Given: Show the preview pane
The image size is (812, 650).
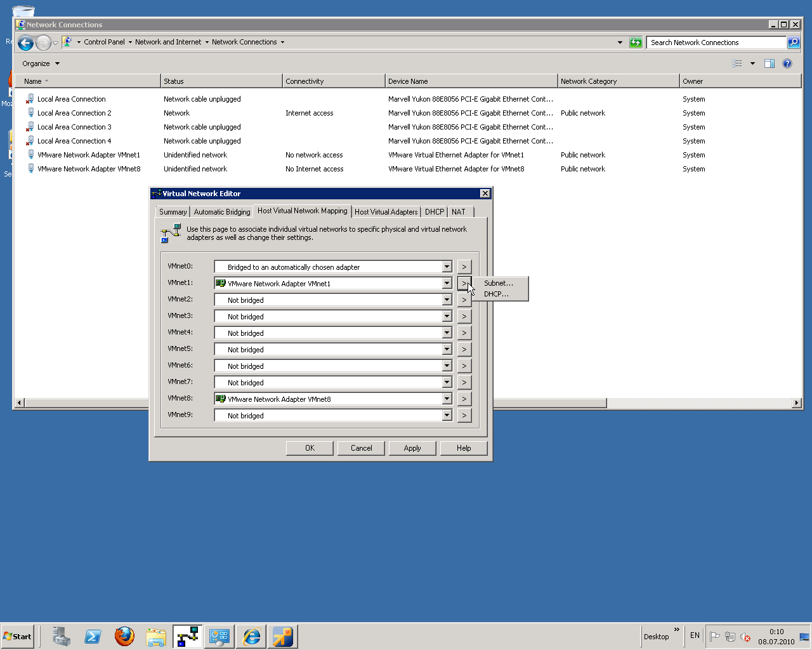Looking at the screenshot, I should point(769,63).
